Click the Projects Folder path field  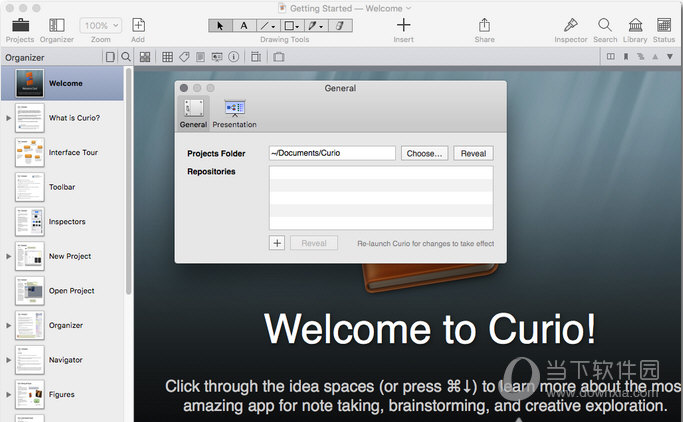pos(332,153)
